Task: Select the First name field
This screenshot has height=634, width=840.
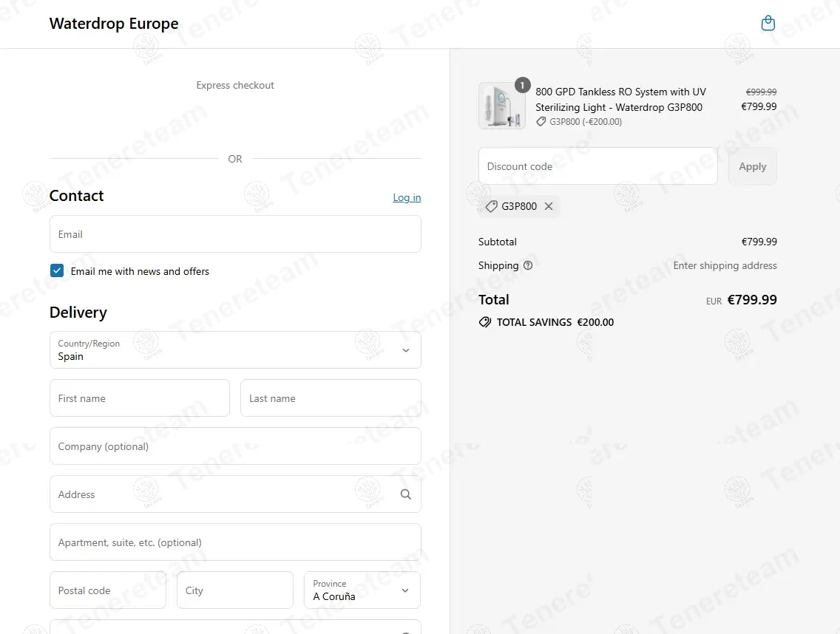Action: tap(140, 398)
